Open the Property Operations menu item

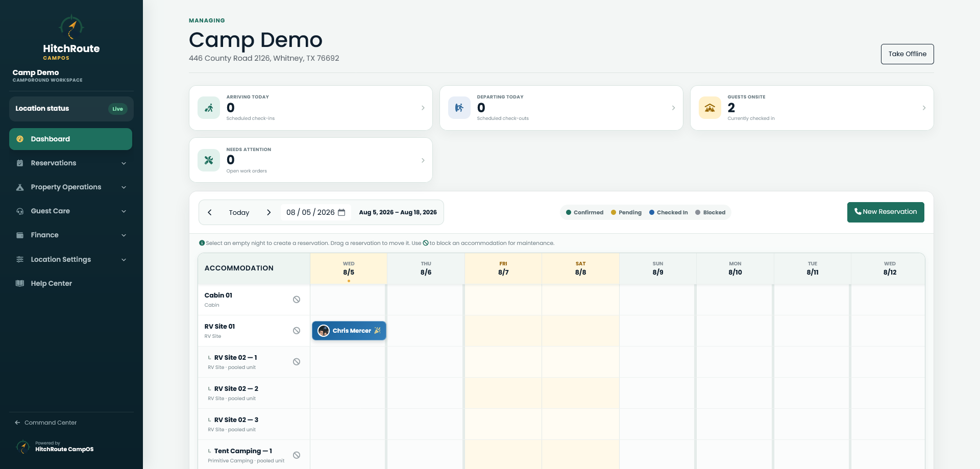[71, 187]
